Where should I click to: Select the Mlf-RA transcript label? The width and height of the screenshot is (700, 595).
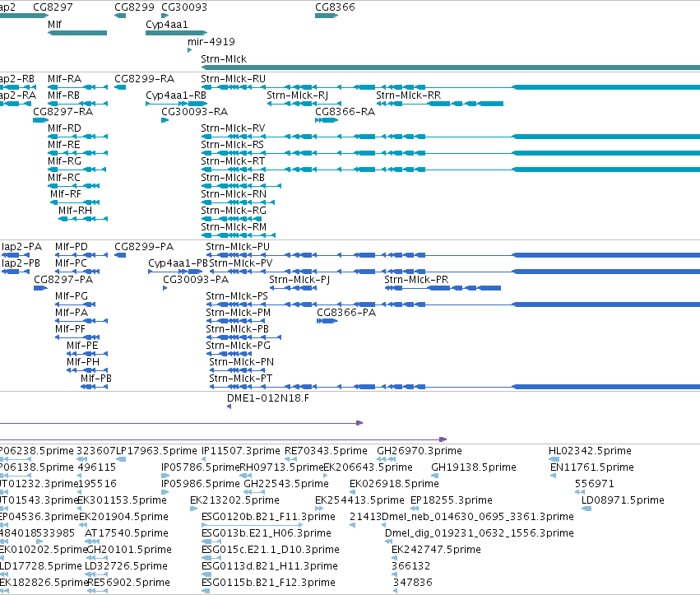(64, 79)
